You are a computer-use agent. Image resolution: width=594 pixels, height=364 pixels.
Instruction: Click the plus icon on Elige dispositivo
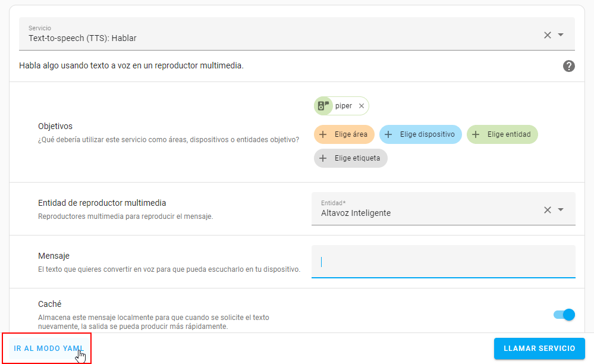pos(388,134)
